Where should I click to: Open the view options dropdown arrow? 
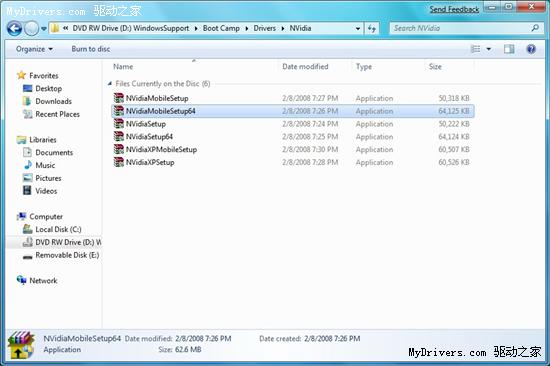[x=489, y=49]
